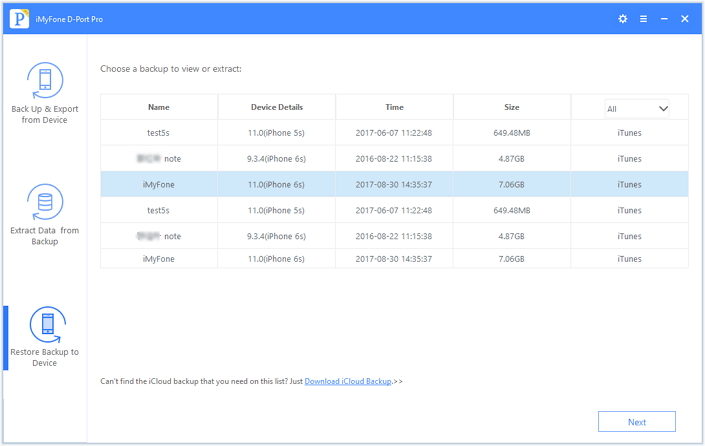Click iTunes in the highlighted iMyFone row

(629, 184)
